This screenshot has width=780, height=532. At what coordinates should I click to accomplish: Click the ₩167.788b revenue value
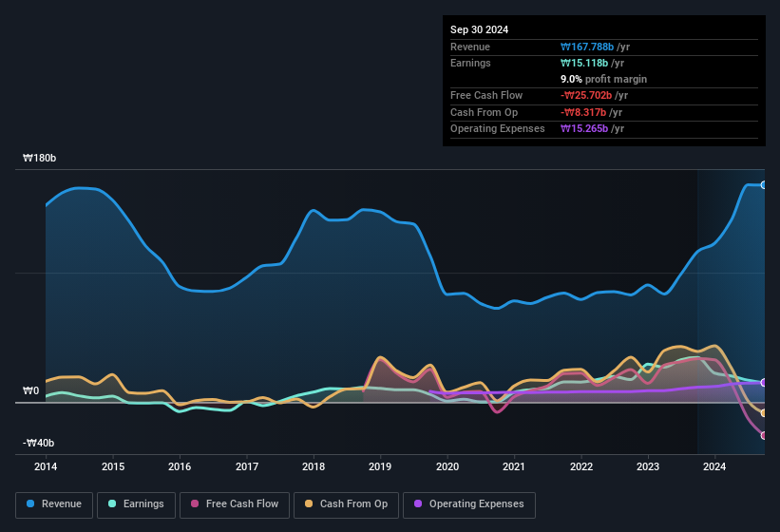587,47
